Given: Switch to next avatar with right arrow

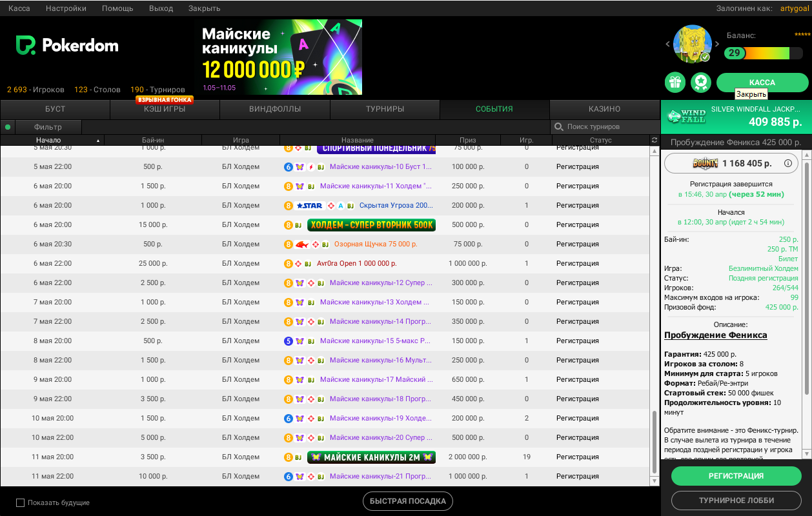Looking at the screenshot, I should [717, 45].
